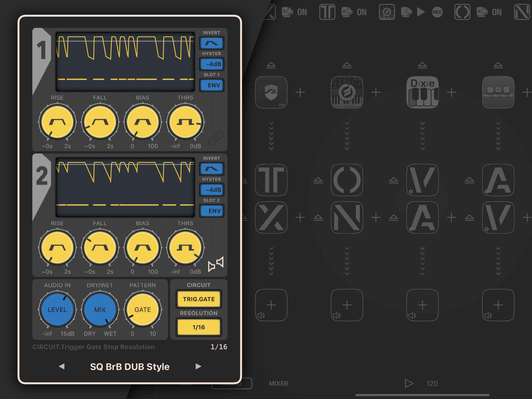Click the DRY/WET MIX knob

pos(100,309)
